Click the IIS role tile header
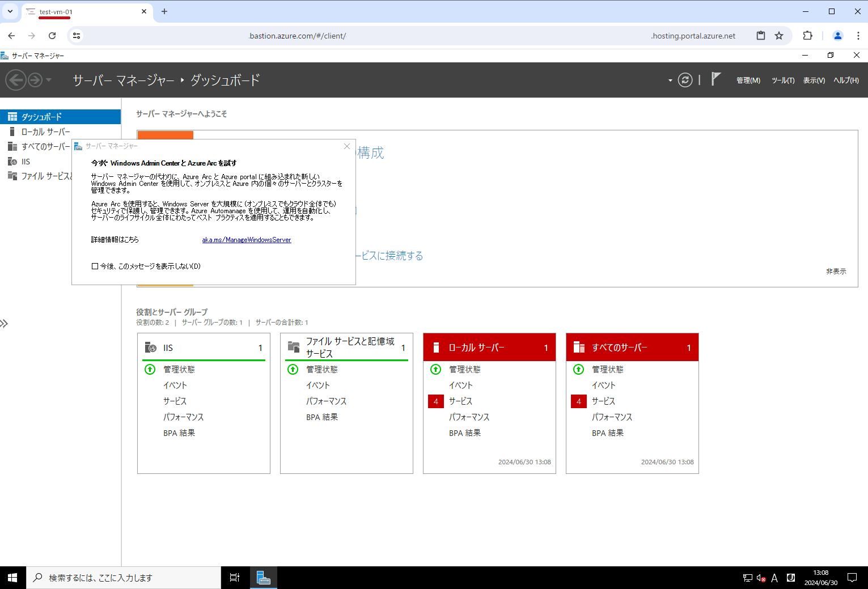The height and width of the screenshot is (589, 868). tap(204, 348)
